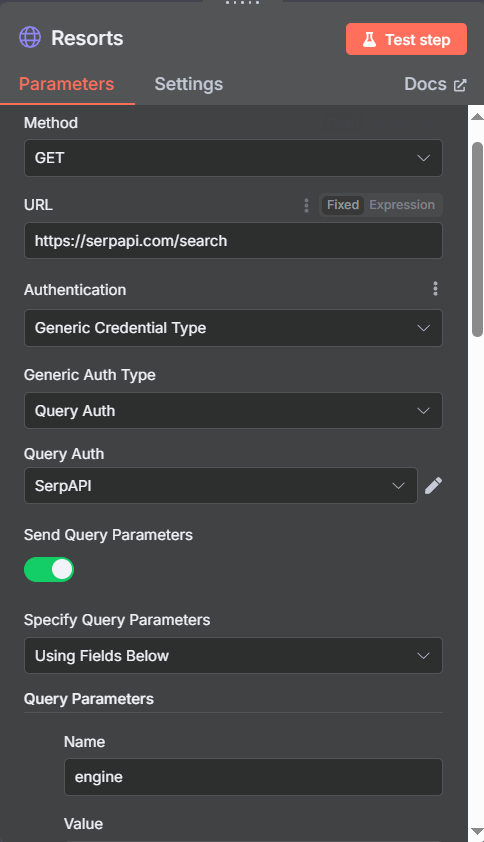Open the Query Auth type dropdown
The image size is (484, 842).
point(233,411)
